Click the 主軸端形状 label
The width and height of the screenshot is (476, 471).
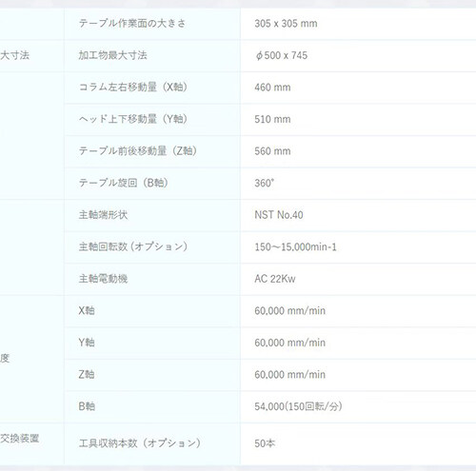click(103, 215)
